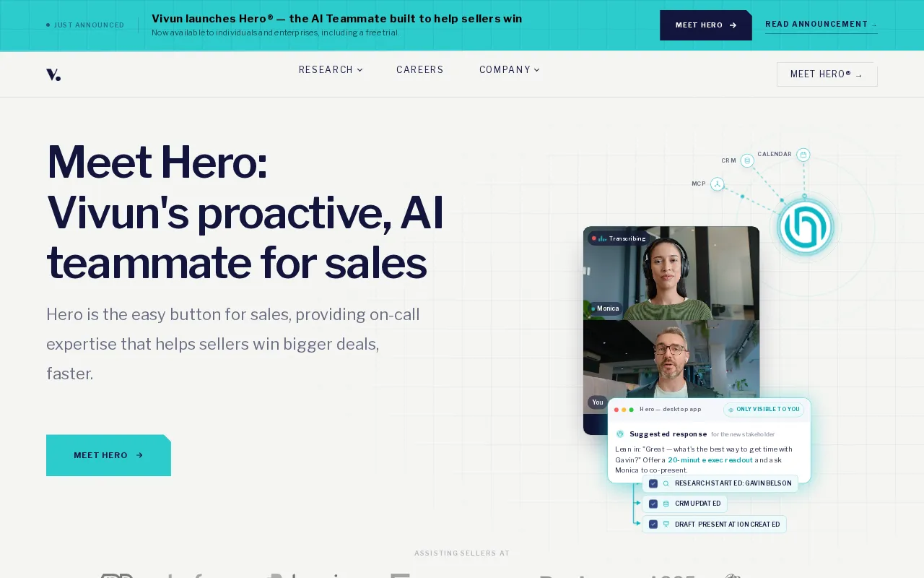Click the 'Meet Hero:' main heading

pos(157,162)
